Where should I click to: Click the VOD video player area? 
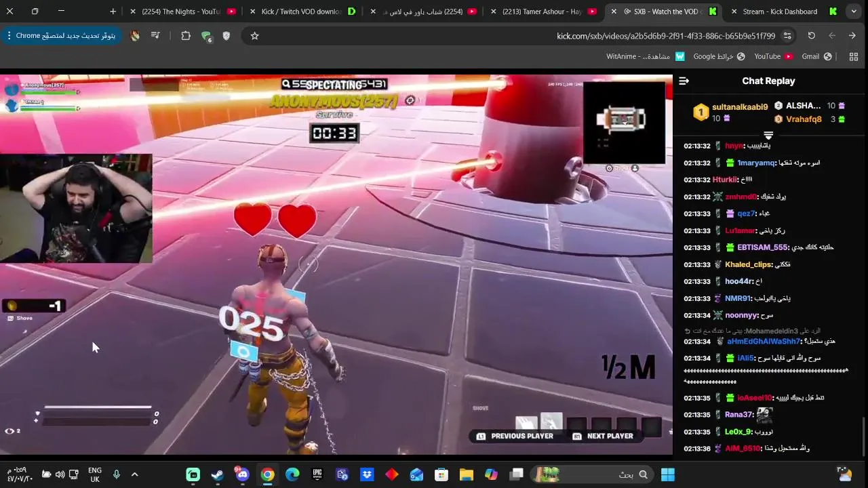tap(336, 265)
